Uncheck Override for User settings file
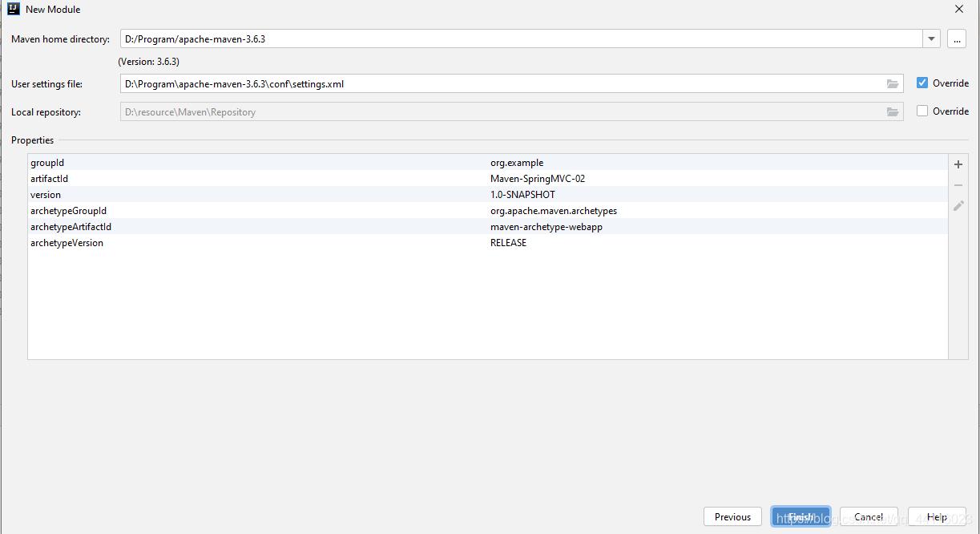The image size is (980, 534). [x=922, y=83]
